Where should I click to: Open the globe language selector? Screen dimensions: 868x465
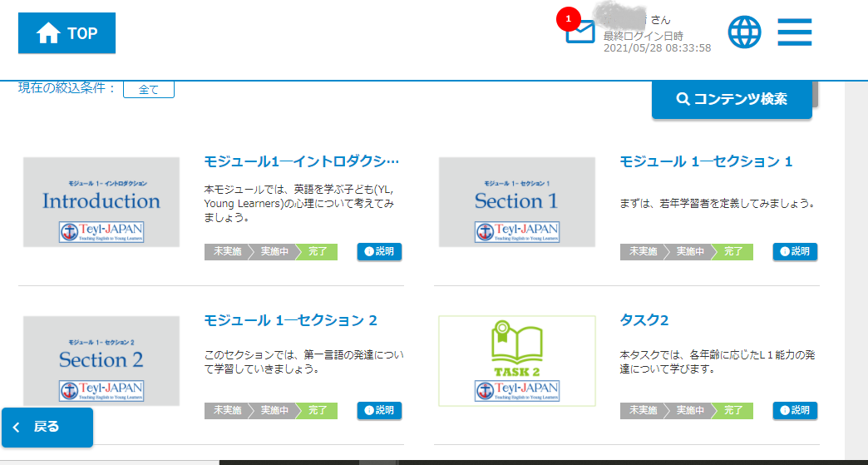tap(744, 32)
